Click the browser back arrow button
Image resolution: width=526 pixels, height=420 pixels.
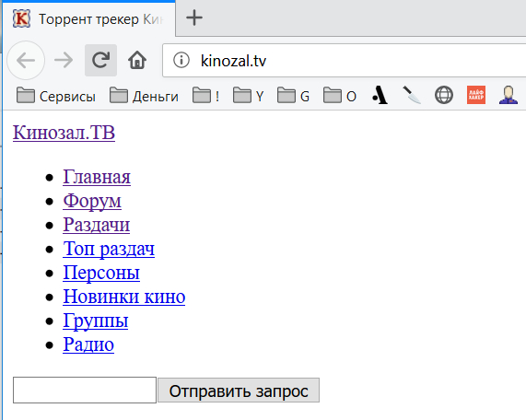[x=26, y=61]
